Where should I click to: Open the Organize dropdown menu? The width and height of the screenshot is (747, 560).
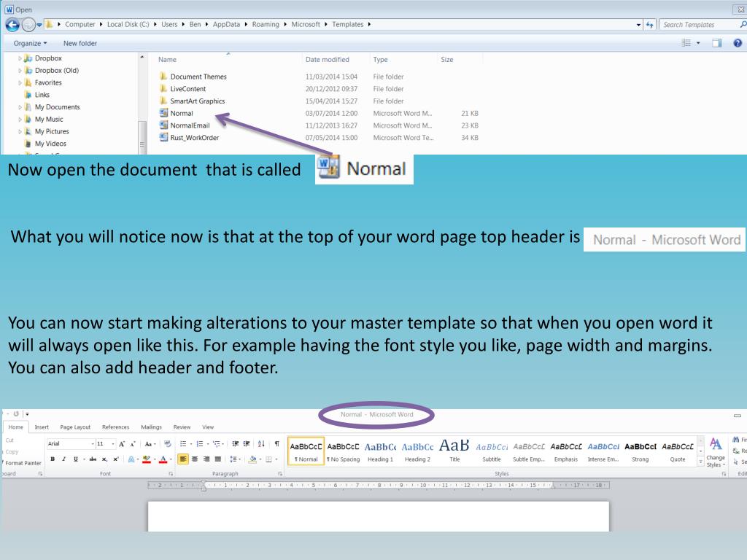(x=30, y=43)
